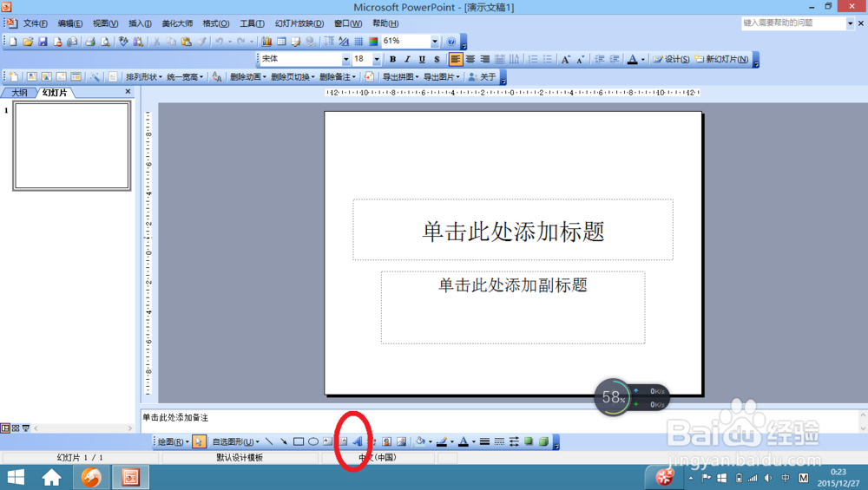Click the 设计 Design button
The image size is (868, 490).
point(671,59)
